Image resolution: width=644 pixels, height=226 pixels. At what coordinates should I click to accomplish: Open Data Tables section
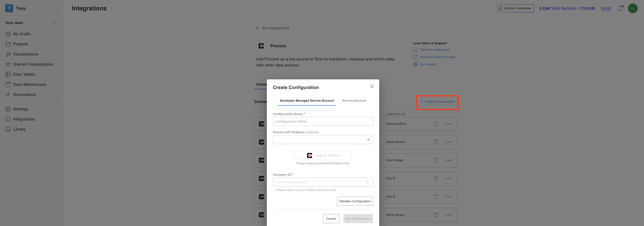(24, 74)
